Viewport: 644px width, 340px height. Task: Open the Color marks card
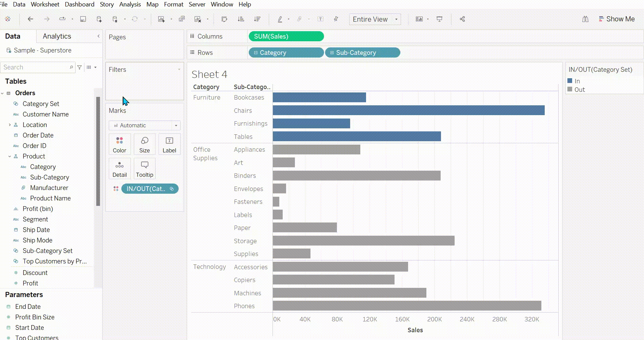(120, 144)
